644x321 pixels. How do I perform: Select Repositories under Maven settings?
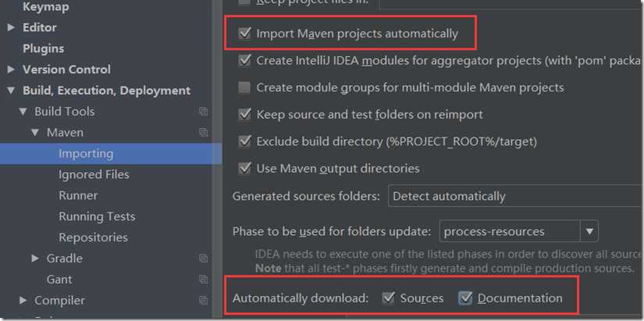coord(93,237)
